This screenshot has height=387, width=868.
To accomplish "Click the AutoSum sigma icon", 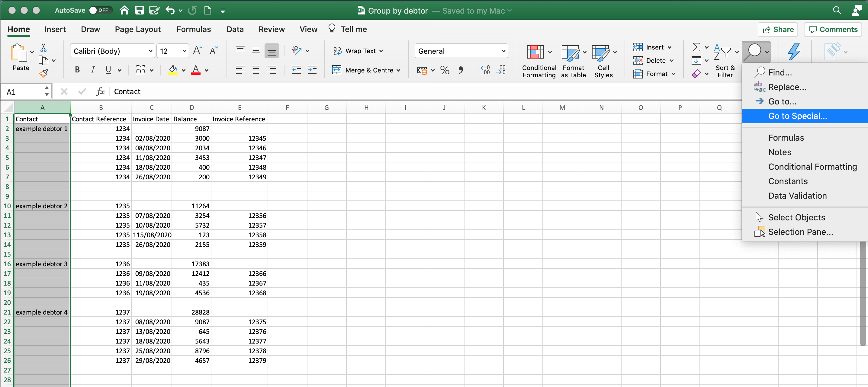I will click(696, 47).
